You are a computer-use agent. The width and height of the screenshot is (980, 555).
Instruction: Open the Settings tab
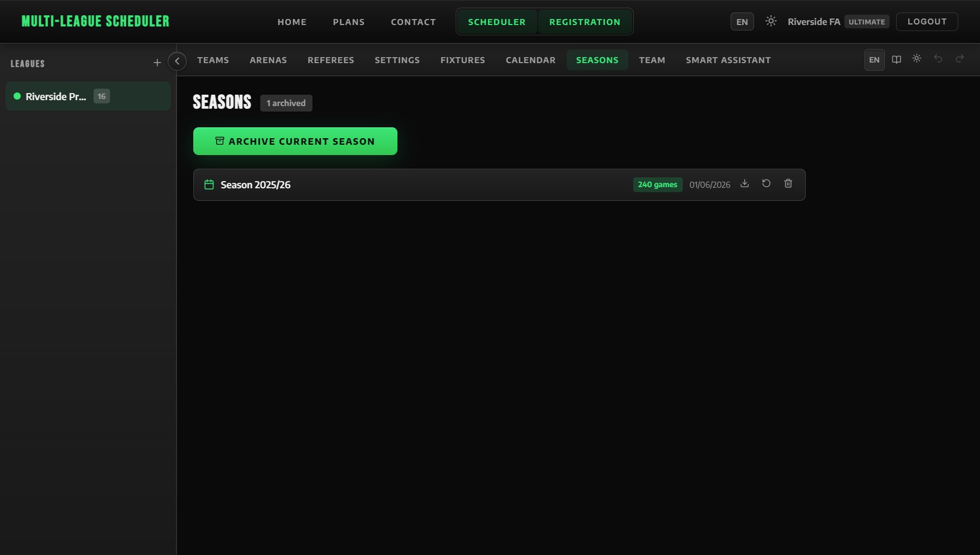click(397, 60)
